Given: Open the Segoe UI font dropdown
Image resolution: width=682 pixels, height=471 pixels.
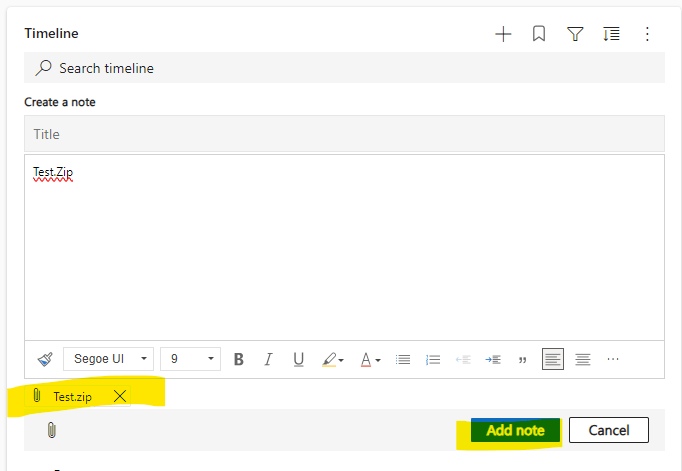Looking at the screenshot, I should click(108, 359).
